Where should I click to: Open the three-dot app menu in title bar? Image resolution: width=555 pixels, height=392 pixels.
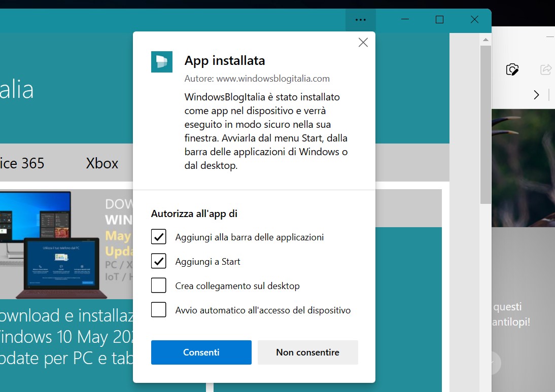pyautogui.click(x=360, y=20)
